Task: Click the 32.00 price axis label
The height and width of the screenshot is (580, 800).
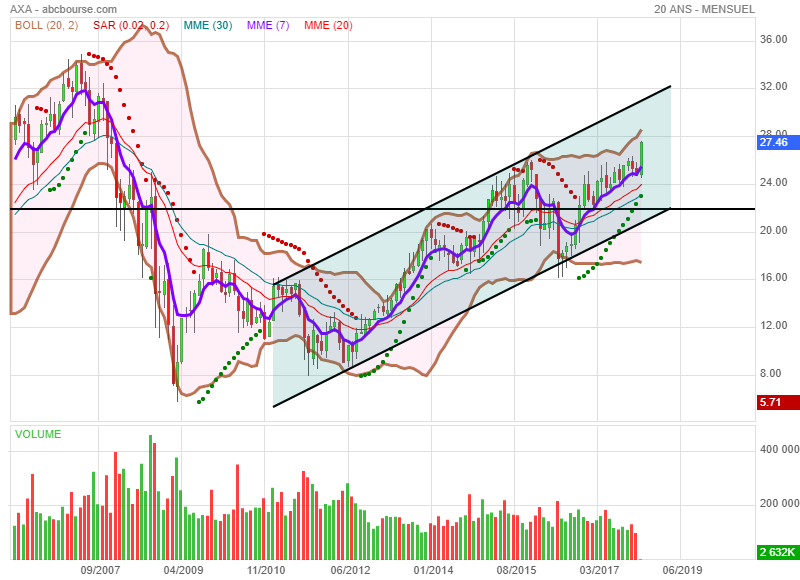Action: tap(773, 87)
